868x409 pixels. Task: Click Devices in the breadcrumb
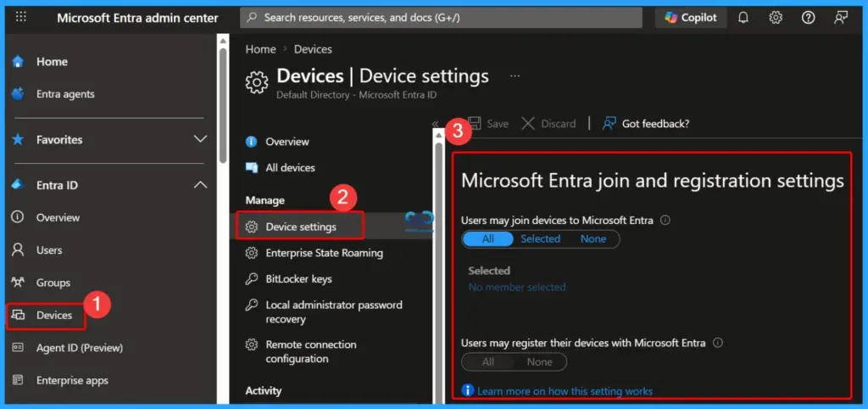(x=313, y=49)
